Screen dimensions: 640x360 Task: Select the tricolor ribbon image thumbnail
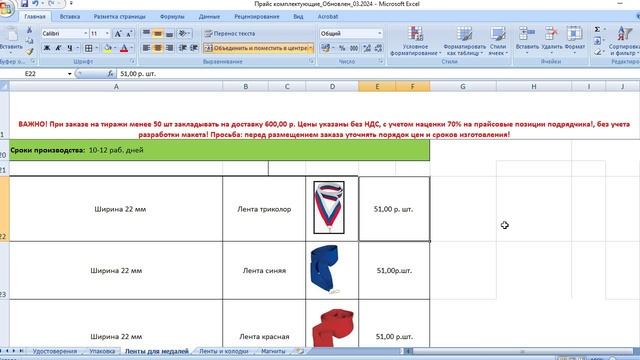[x=329, y=208]
